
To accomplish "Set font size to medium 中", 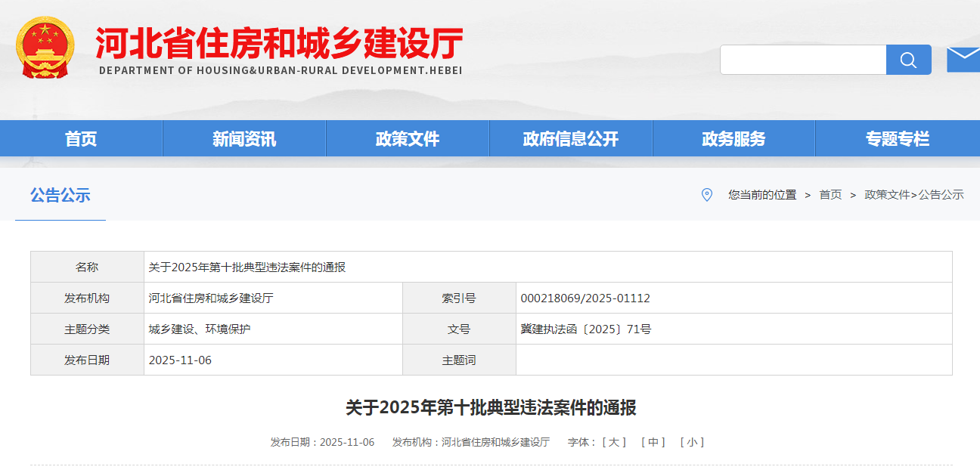I will pos(653,442).
